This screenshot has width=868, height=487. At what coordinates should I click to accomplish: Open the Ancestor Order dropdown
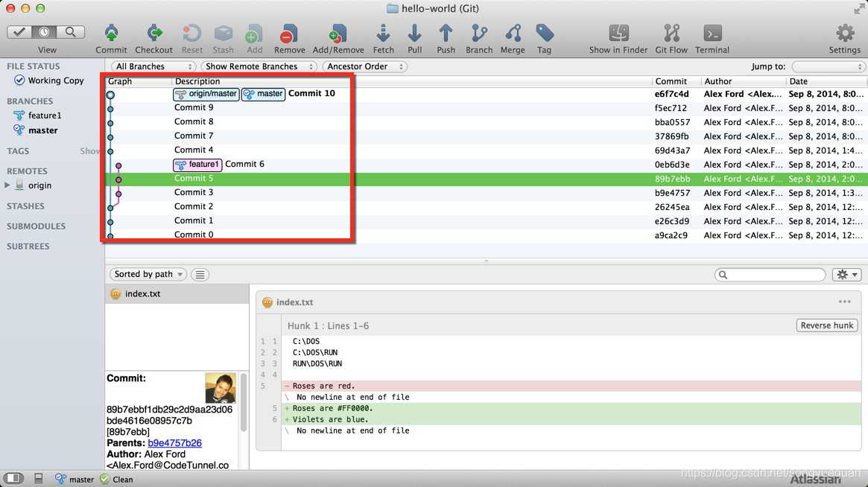click(364, 66)
